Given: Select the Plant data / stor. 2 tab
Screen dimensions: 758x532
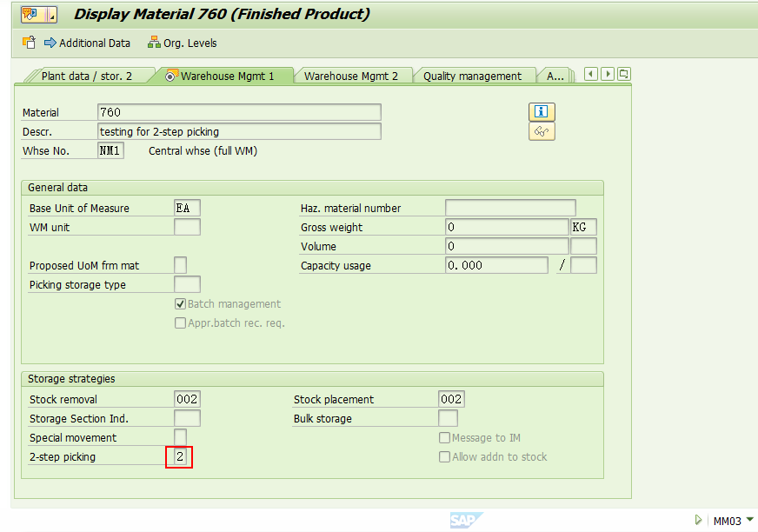Looking at the screenshot, I should 87,76.
